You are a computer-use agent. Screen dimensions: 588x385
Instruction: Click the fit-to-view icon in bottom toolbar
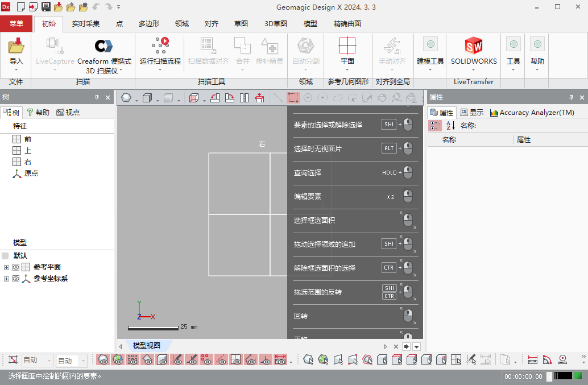point(13,360)
